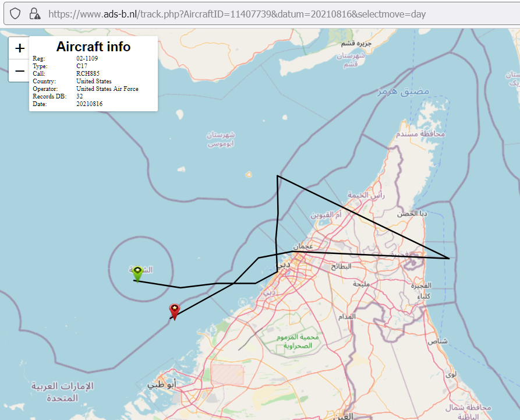
Task: Open the padlock site security info
Action: pos(34,14)
